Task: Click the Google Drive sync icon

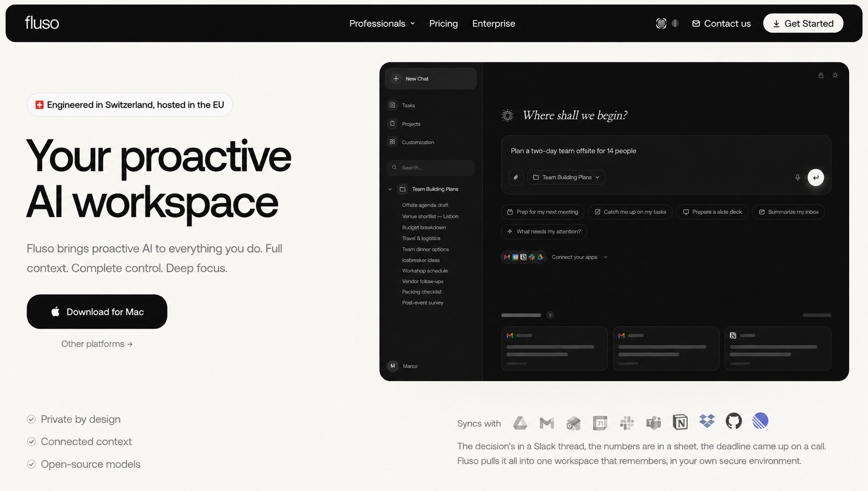Action: click(520, 423)
